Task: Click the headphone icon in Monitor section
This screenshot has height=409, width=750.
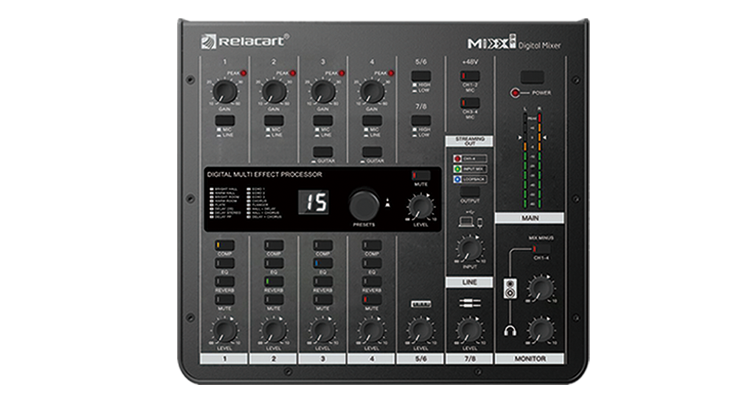Action: 510,331
